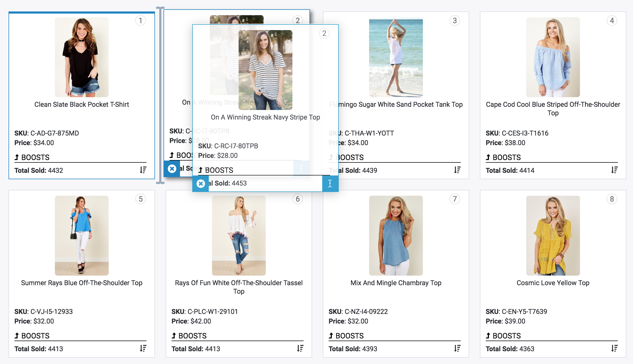This screenshot has width=633, height=364.
Task: Click blue X remove icon on dragged card
Action: [201, 183]
